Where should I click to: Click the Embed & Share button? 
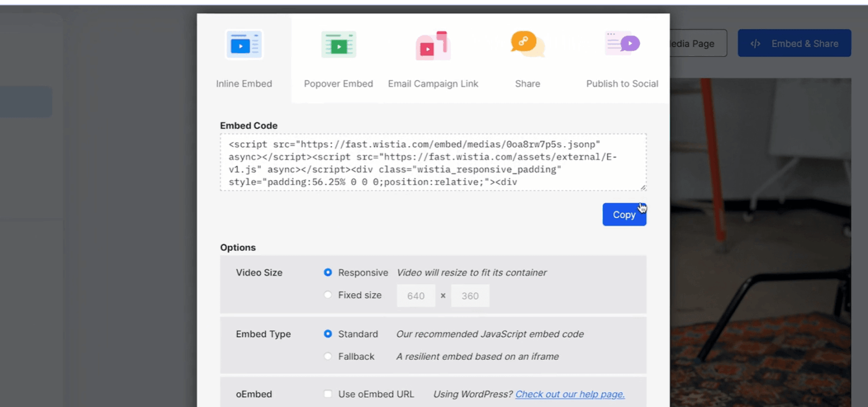794,43
